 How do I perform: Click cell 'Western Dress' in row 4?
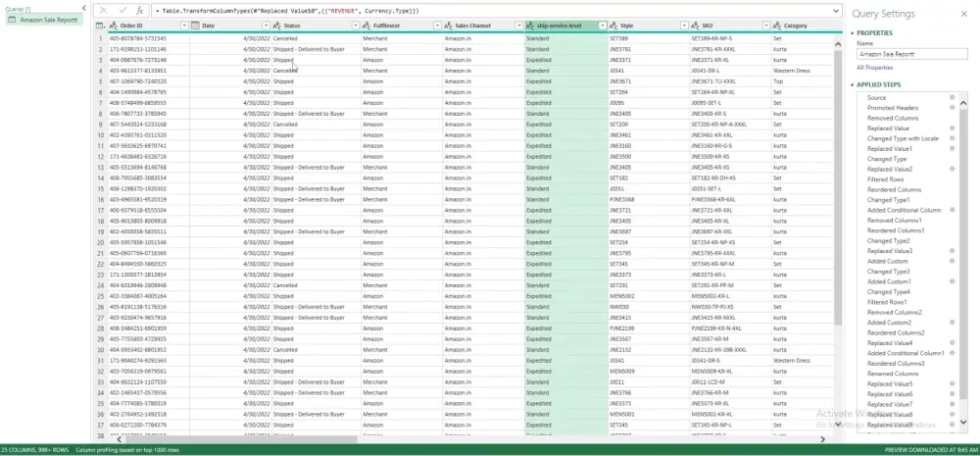pos(791,71)
